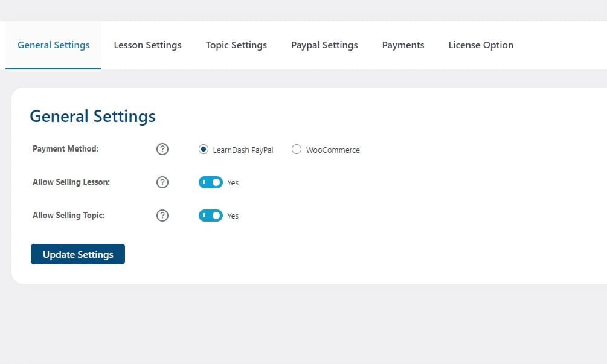This screenshot has width=607, height=364.
Task: Click the "Allow Selling Lesson:" label
Action: point(71,182)
